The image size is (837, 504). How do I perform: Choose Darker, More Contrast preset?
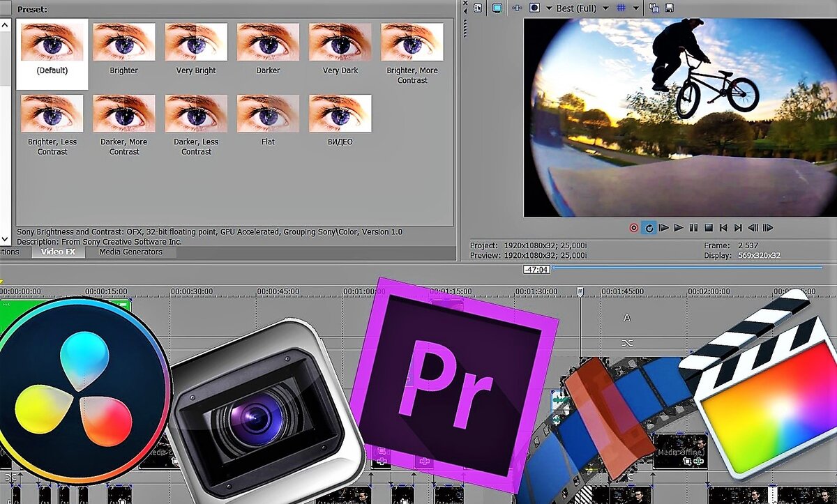[124, 125]
